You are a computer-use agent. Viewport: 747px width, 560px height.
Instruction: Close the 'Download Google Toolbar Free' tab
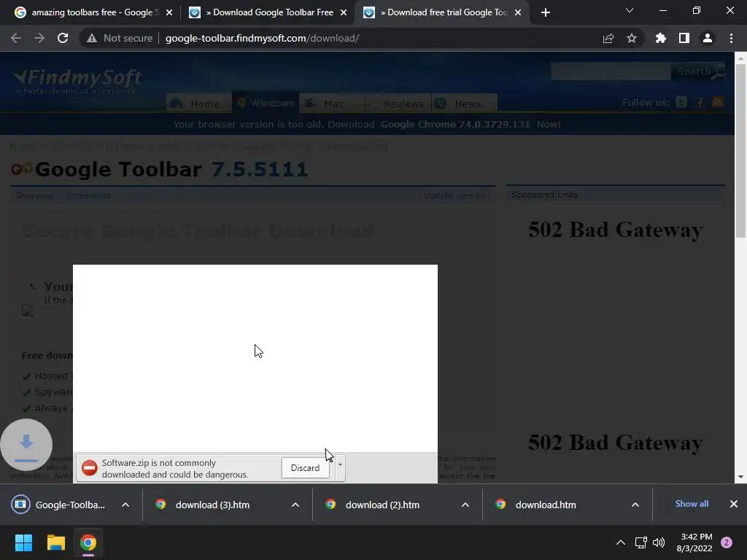(x=344, y=13)
